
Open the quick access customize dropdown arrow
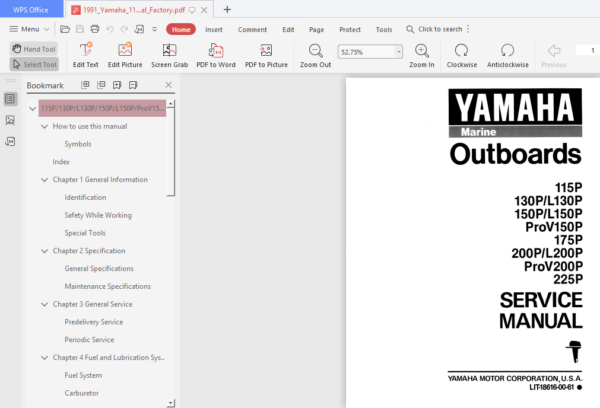(155, 29)
